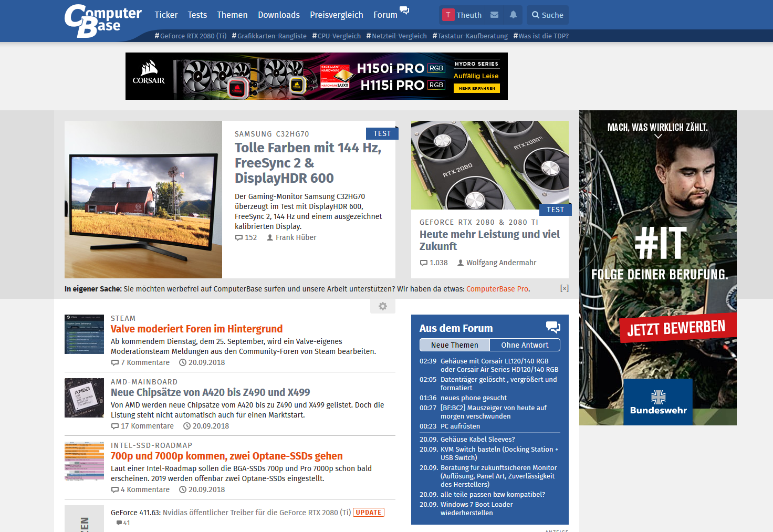
Task: Open forum thread 'neues phone gesucht'
Action: [474, 398]
